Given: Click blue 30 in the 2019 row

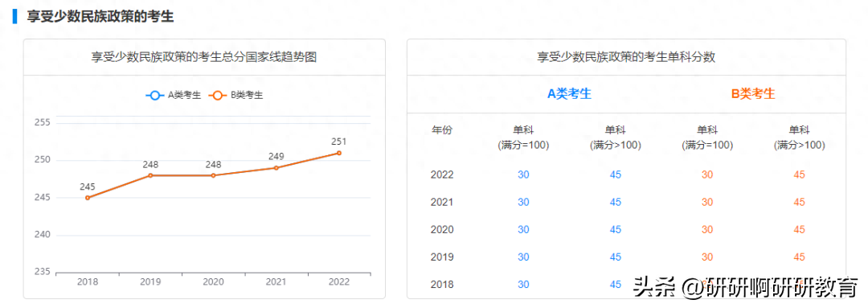Looking at the screenshot, I should (x=523, y=257).
